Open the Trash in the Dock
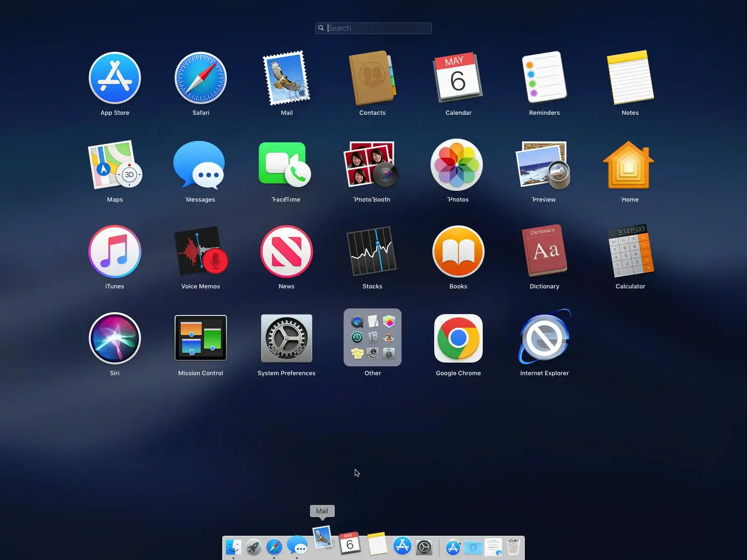This screenshot has width=747, height=560. (514, 547)
